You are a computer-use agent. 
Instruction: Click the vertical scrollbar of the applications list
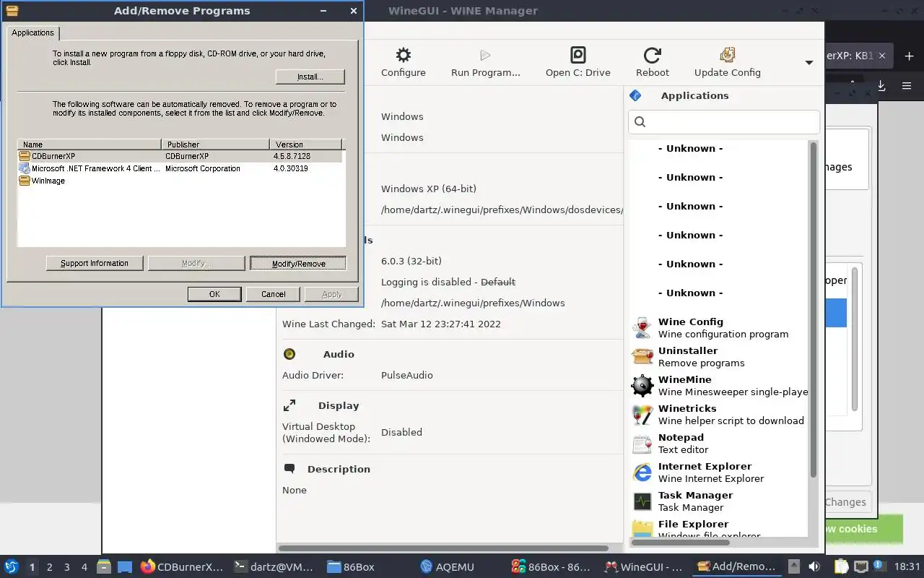click(x=814, y=309)
